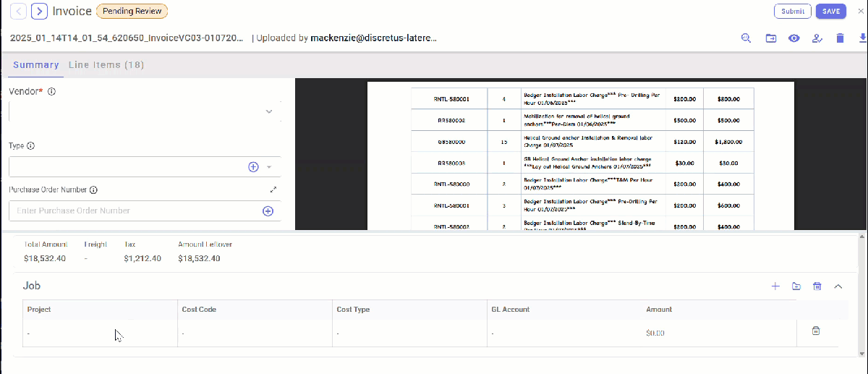This screenshot has width=868, height=374.
Task: Add purchase order with plus icon
Action: click(x=268, y=211)
